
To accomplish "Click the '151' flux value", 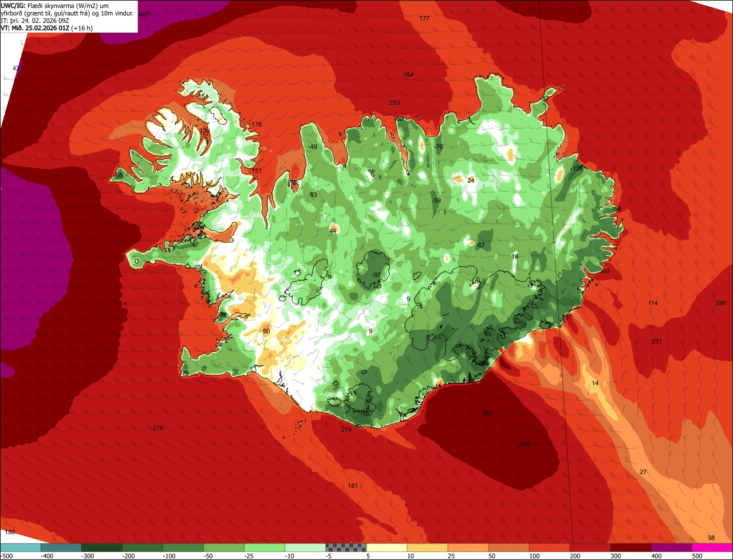I will 257,171.
